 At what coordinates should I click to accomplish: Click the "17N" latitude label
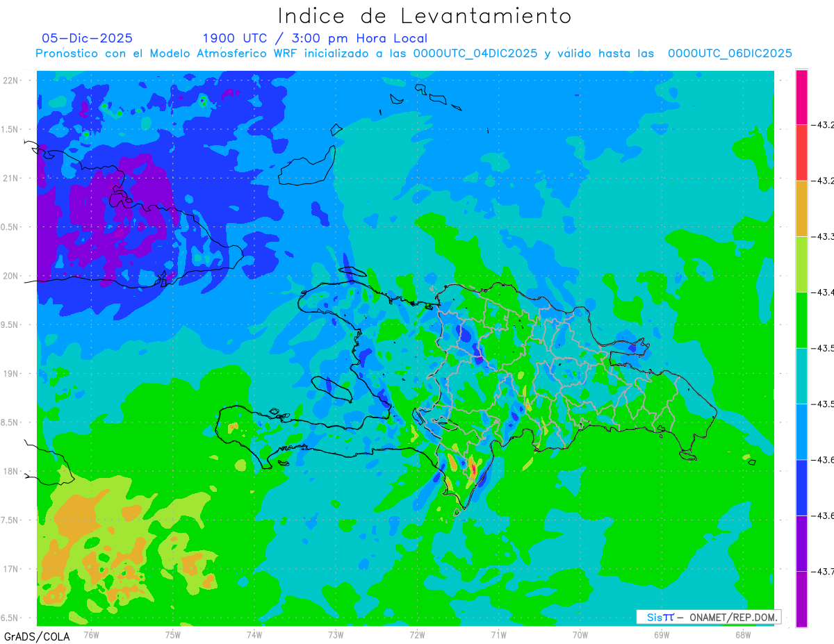(11, 569)
